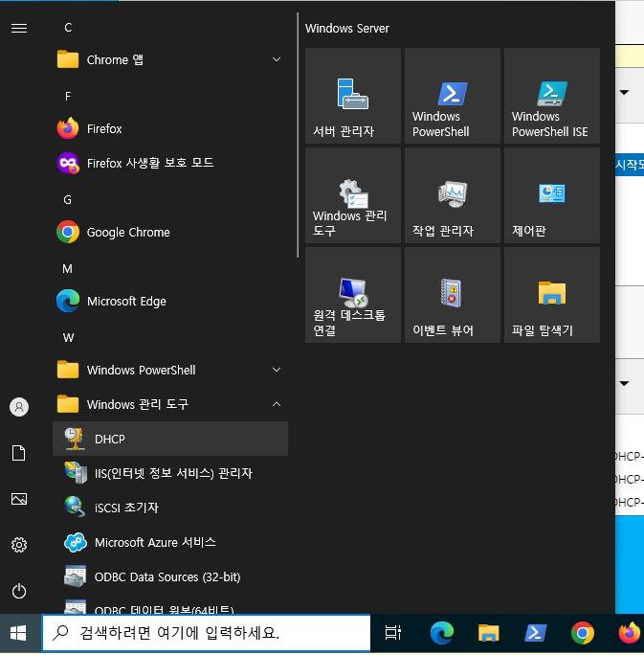Open the Windows 관리 도구 tile
The image size is (644, 655).
(x=353, y=195)
